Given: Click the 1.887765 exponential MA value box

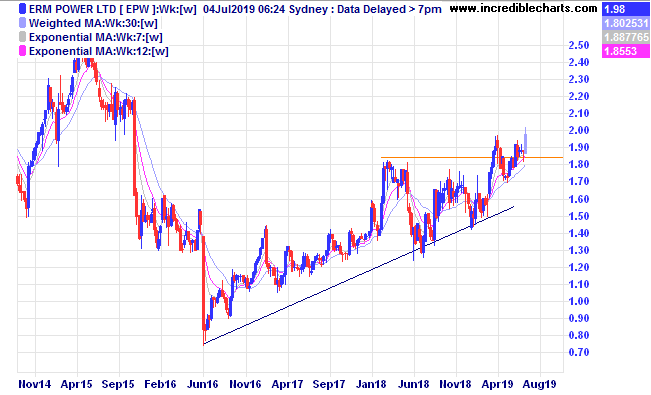Looking at the screenshot, I should [x=625, y=37].
